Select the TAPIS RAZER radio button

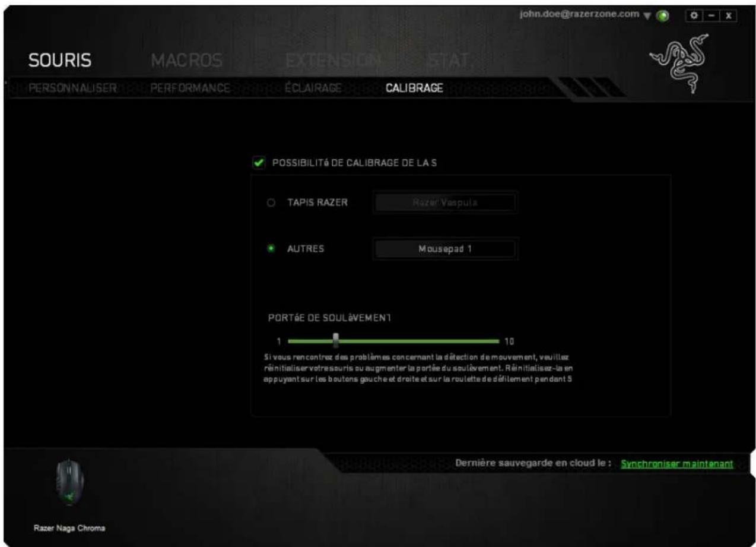click(271, 203)
